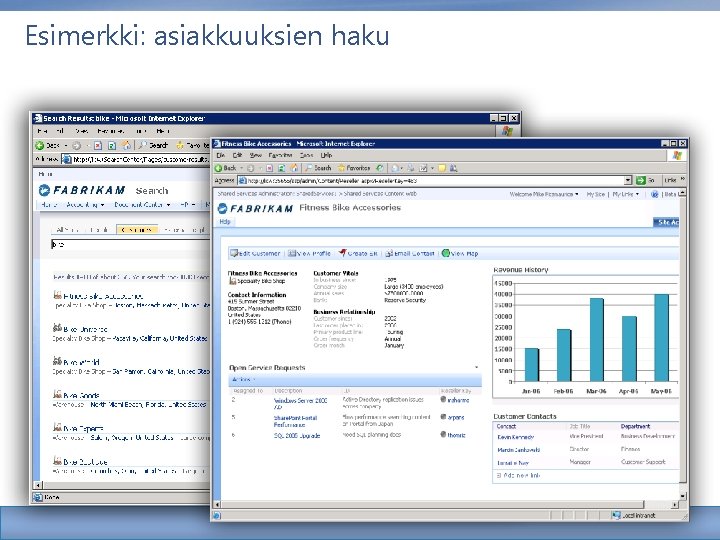
Task: Click Home icon in Search Results window toolbar
Action: pyautogui.click(x=126, y=146)
